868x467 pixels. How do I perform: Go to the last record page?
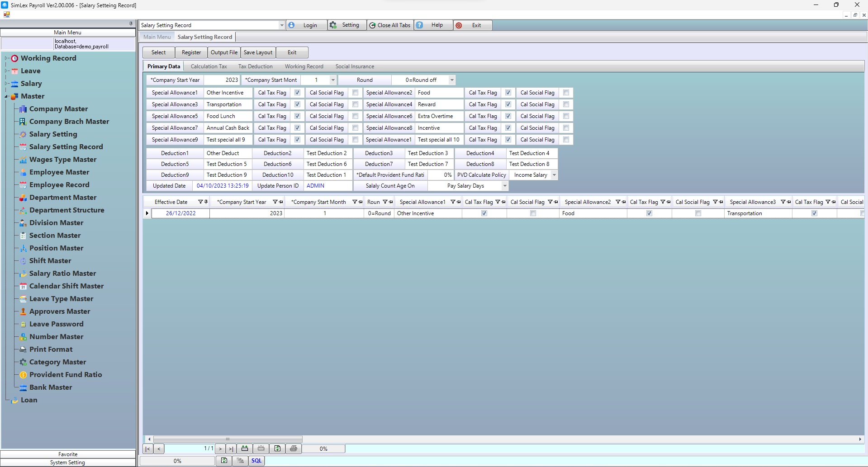(231, 449)
